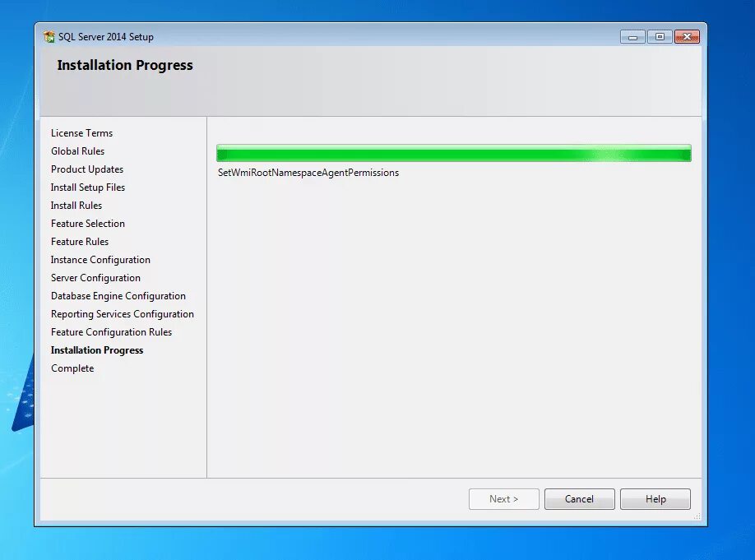Select Feature Selection step in sidebar
This screenshot has height=560, width=755.
point(88,224)
